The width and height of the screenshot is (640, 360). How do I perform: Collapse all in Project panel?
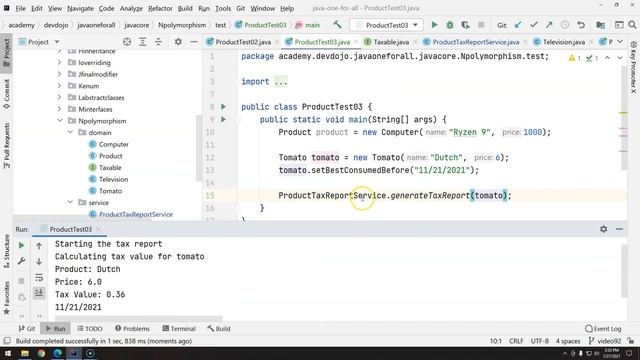pos(158,42)
